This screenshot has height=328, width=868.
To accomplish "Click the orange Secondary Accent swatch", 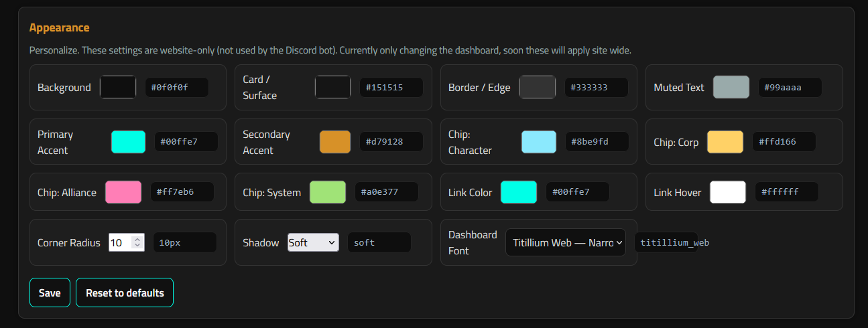I will [335, 142].
